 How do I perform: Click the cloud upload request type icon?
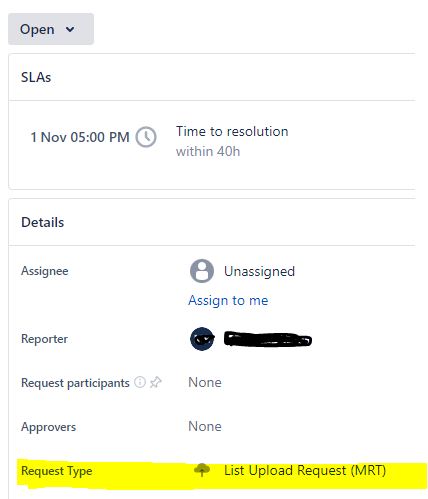coord(202,470)
